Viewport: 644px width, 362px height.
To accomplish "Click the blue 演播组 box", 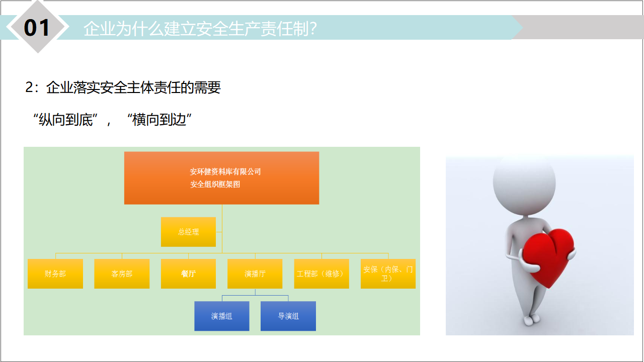I will coord(222,316).
